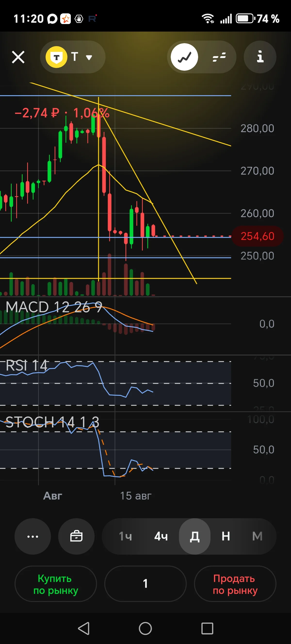The height and width of the screenshot is (644, 291).
Task: Tap the hand-shaped notification icon in status bar
Action: (79, 19)
